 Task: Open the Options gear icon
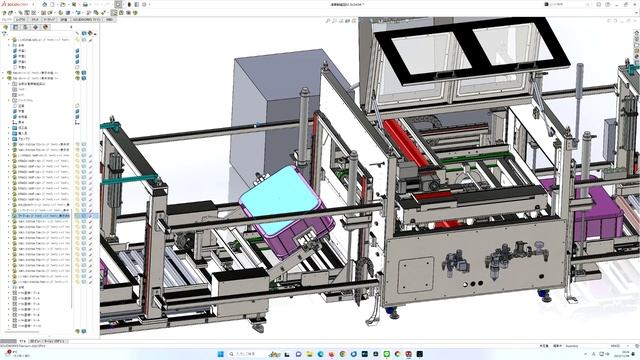[144, 4]
